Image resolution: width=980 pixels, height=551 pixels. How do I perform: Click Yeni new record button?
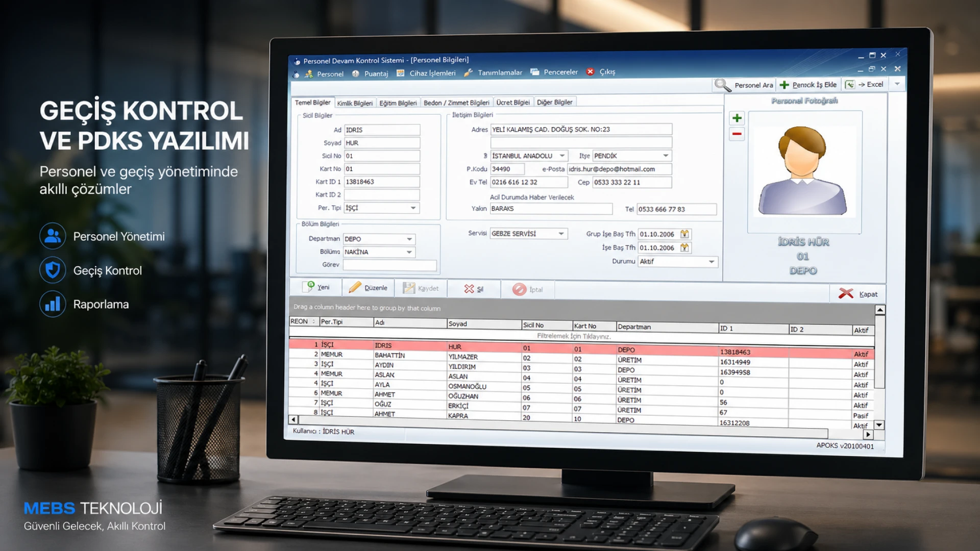316,287
